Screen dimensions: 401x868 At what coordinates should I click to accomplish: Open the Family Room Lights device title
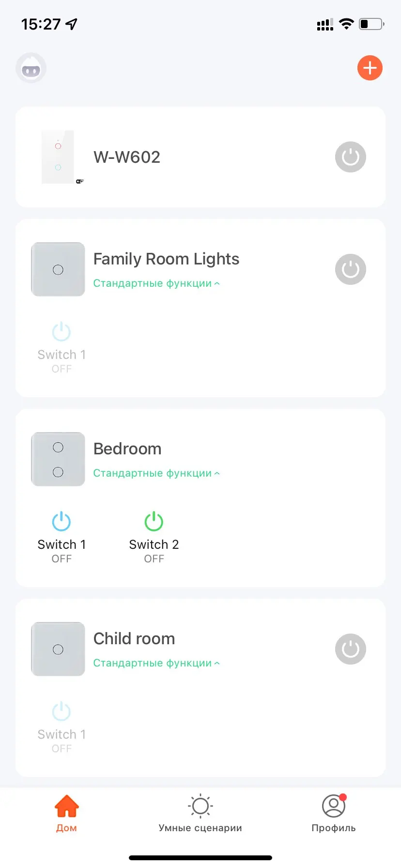(x=166, y=259)
